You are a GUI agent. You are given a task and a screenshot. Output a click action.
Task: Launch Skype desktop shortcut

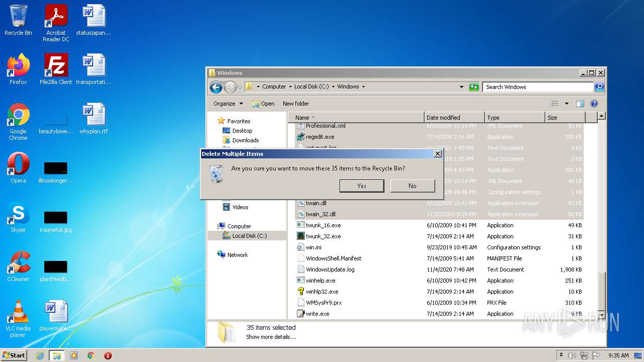[18, 217]
